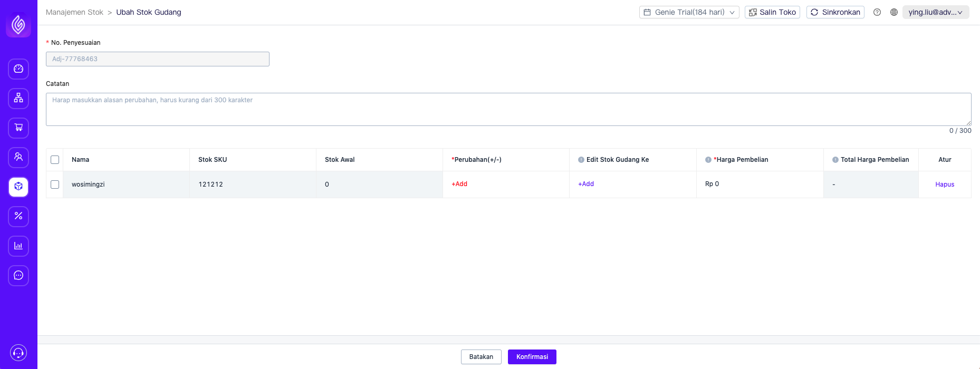Click the help question mark icon
Viewport: 980px width, 369px height.
pos(877,12)
